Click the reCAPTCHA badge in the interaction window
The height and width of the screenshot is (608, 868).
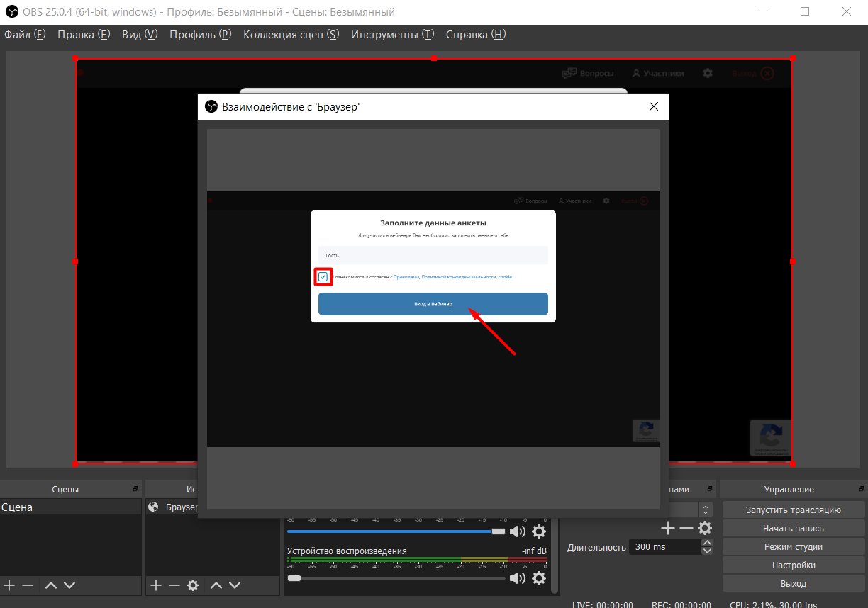tap(646, 431)
